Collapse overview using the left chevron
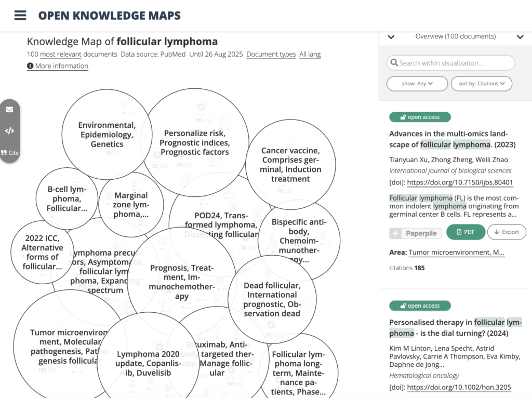 [x=391, y=37]
